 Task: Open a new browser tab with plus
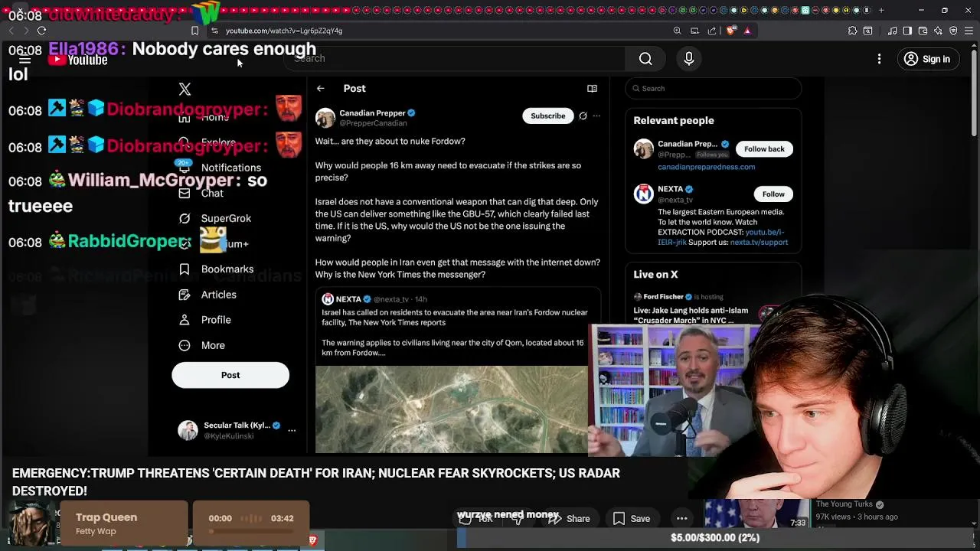coord(881,10)
